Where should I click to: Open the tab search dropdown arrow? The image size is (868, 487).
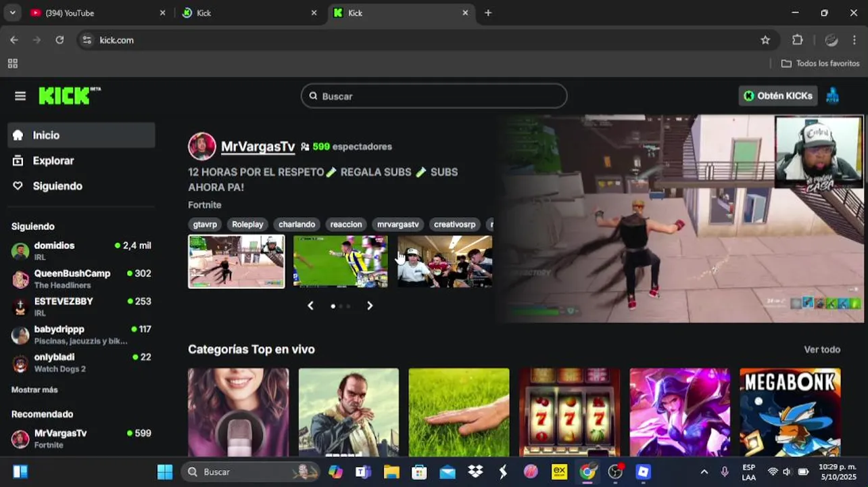[12, 13]
